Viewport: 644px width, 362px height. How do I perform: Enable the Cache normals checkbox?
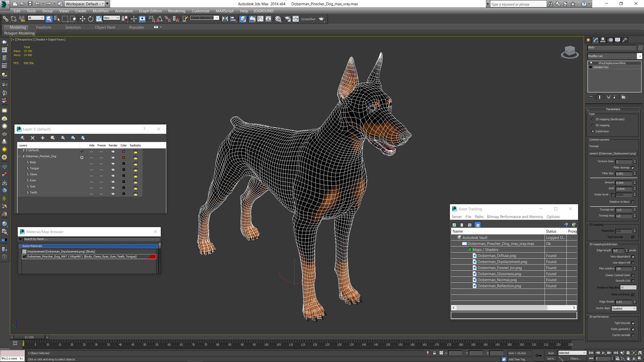(633, 335)
